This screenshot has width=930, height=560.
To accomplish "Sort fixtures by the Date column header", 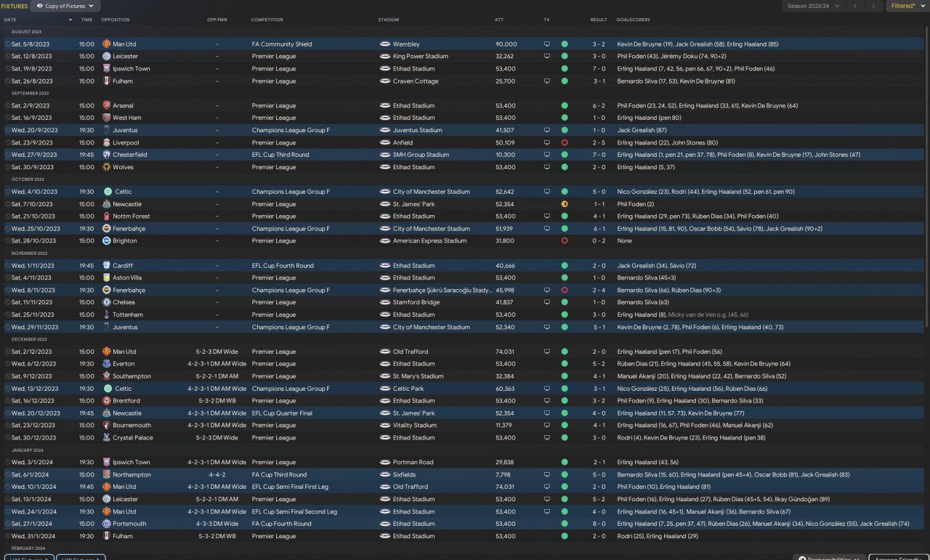I will pyautogui.click(x=10, y=20).
